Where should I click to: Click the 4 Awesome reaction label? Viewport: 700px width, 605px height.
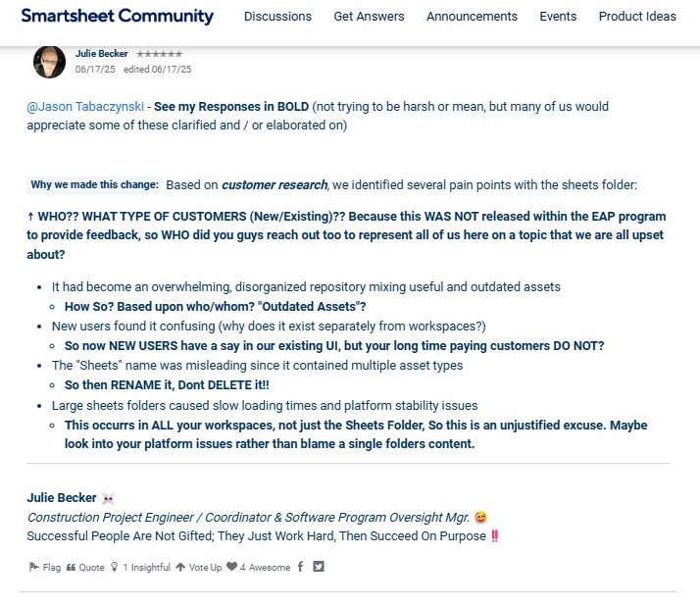(x=265, y=568)
